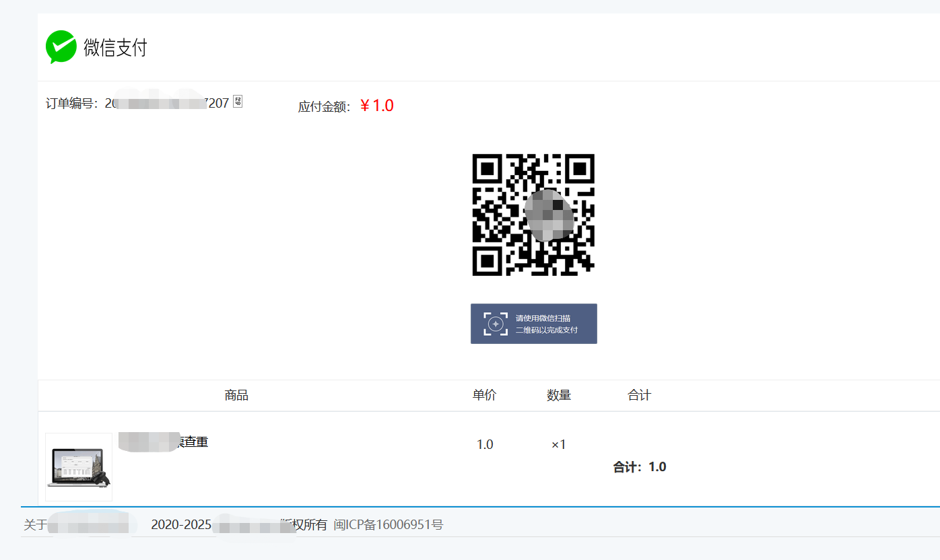Screen dimensions: 940x560
Task: Click the blue 请使用微信扫描 scan instruction banner
Action: [534, 324]
